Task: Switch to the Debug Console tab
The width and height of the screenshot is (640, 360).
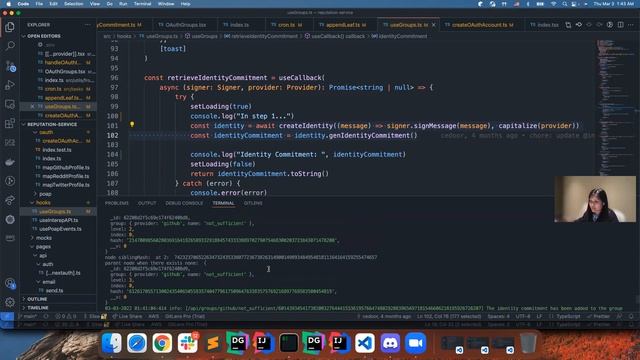Action: point(184,203)
